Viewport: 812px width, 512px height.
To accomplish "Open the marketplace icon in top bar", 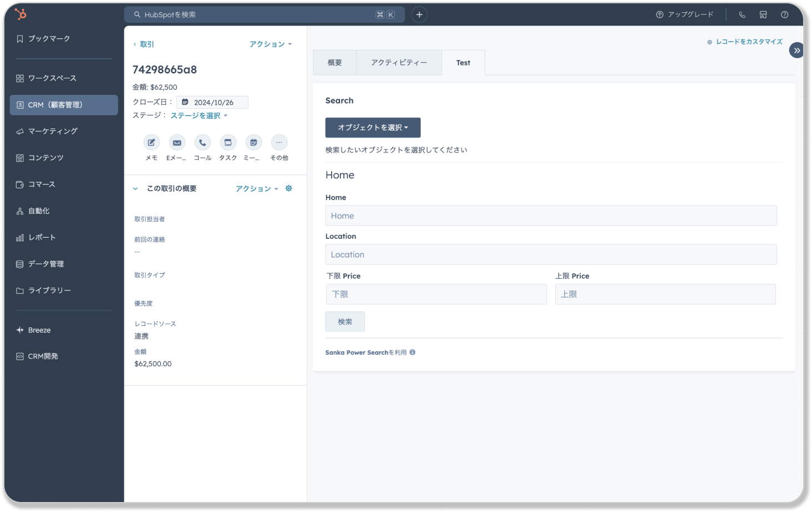I will point(763,15).
